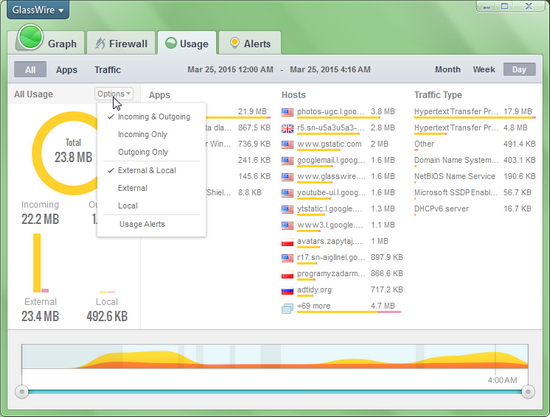The height and width of the screenshot is (417, 550).
Task: Choose Incoming & Outgoing option
Action: [152, 117]
